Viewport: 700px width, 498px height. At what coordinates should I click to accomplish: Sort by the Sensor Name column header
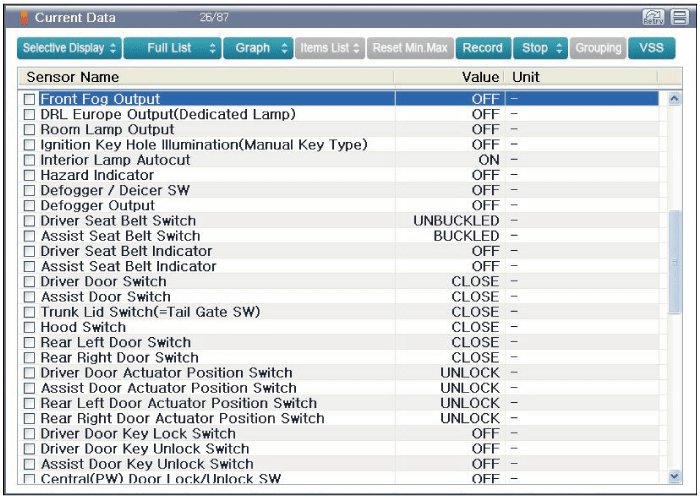[x=73, y=77]
